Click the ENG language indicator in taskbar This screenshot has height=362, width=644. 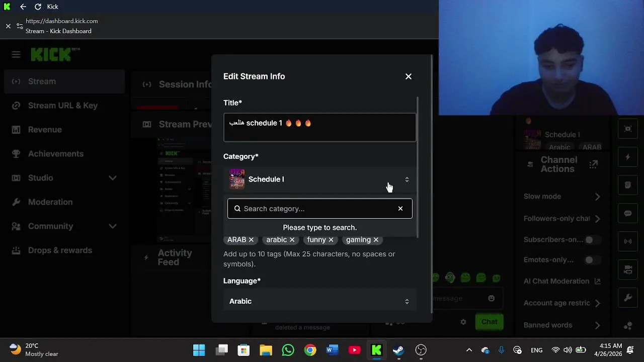[x=536, y=350]
